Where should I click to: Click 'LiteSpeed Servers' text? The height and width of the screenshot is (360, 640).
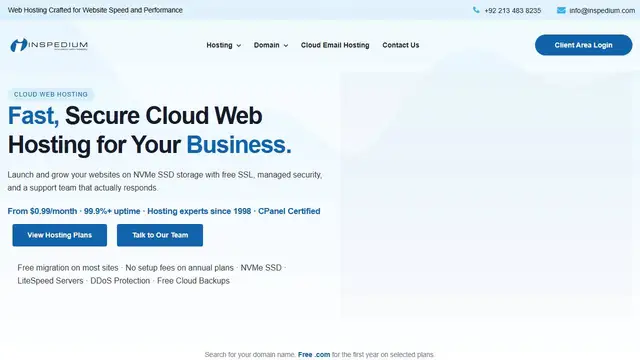pos(50,281)
